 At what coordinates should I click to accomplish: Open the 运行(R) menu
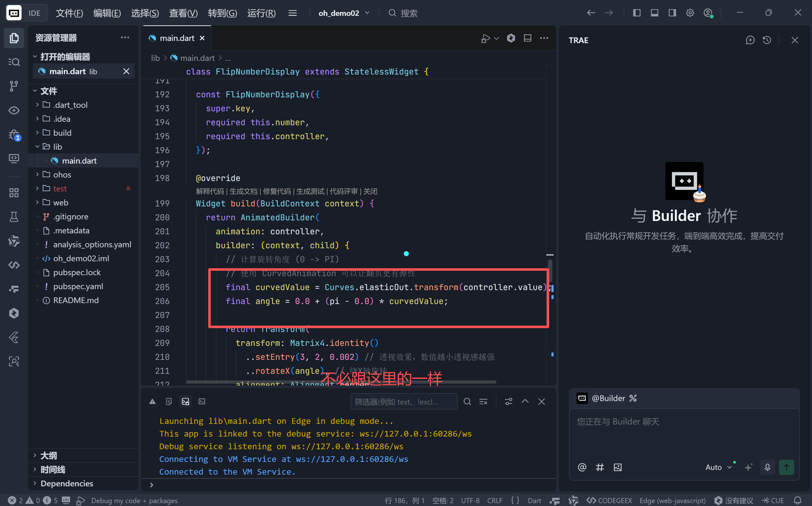click(x=261, y=13)
